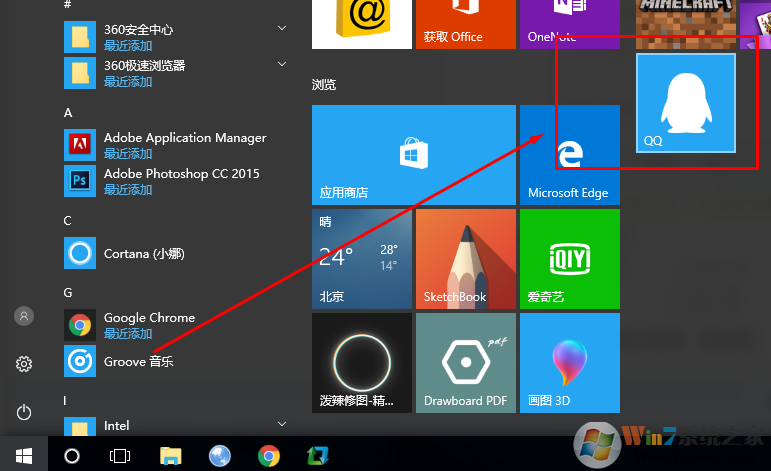Open Groove 音乐 from app list
771x471 pixels.
(176, 361)
